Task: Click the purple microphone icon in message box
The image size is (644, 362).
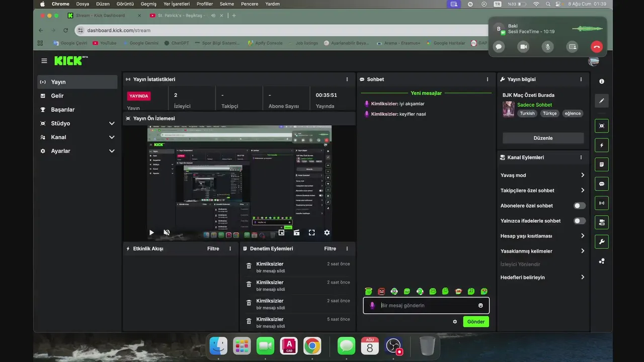Action: pos(372,305)
